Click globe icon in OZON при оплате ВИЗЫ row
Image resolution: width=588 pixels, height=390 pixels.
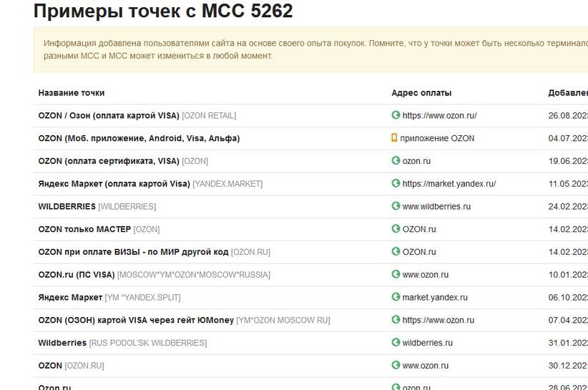point(396,251)
